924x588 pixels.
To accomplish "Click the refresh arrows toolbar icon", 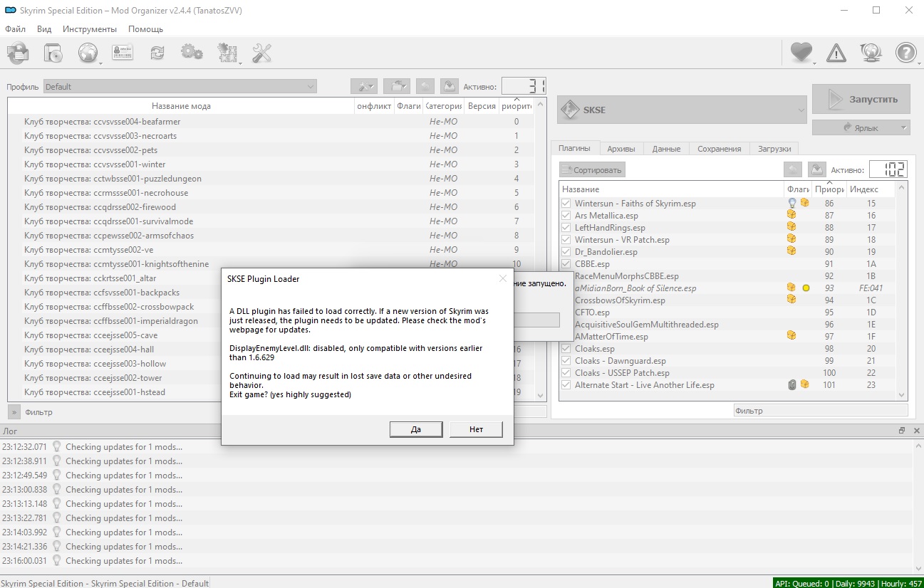I will coord(157,53).
